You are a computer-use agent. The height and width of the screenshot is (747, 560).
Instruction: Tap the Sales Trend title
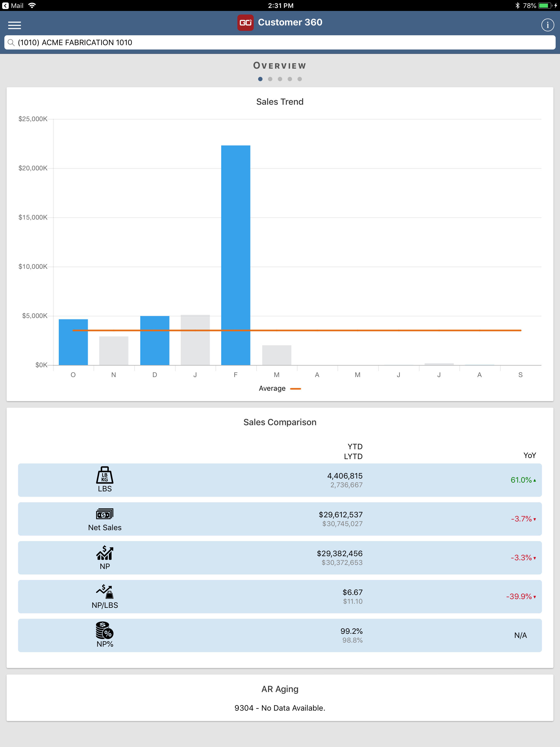(x=280, y=102)
